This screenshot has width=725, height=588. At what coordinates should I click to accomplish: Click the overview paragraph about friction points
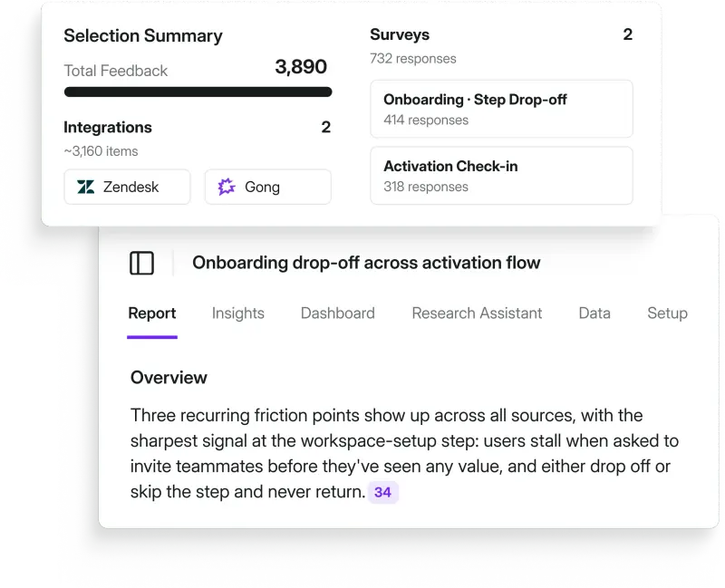click(404, 454)
